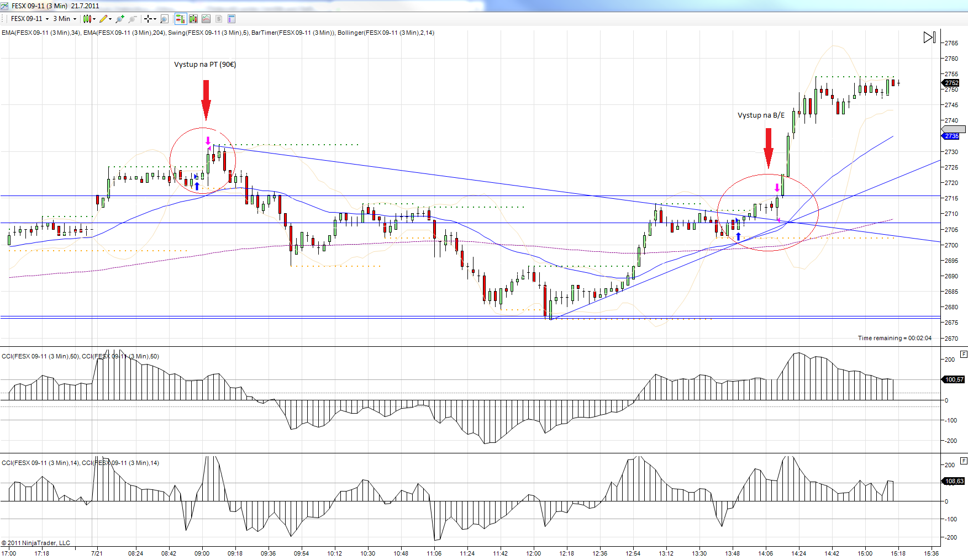Screen dimensions: 968x560
Task: Click the -200 label on CCI 50 axis
Action: pos(950,441)
